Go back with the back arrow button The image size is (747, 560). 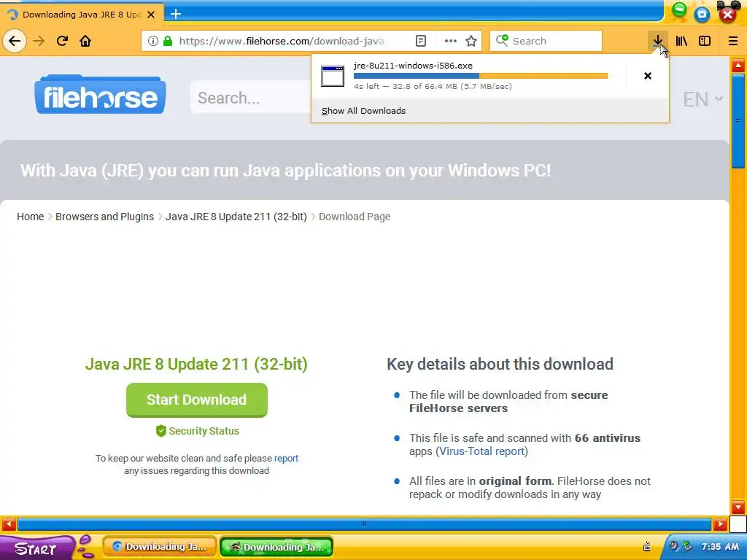pos(15,41)
